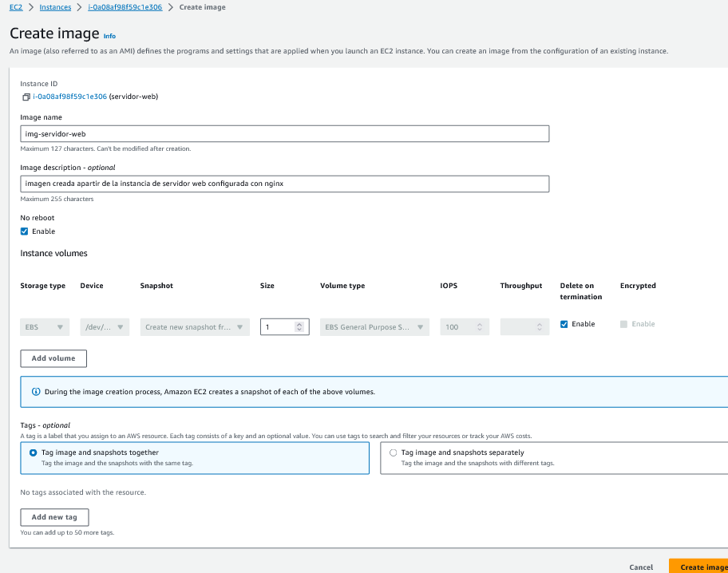Select Tag image and snapshots together
The image size is (728, 573).
click(x=33, y=452)
